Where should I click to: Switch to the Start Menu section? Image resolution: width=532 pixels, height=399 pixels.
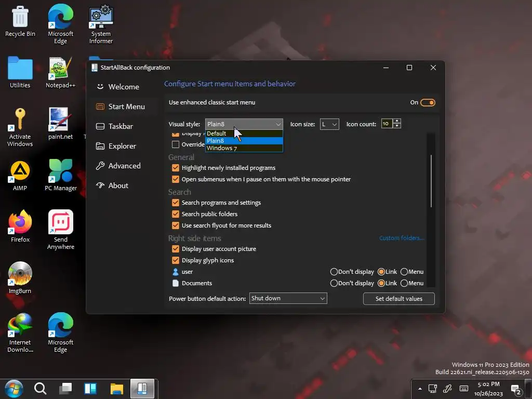click(x=124, y=107)
